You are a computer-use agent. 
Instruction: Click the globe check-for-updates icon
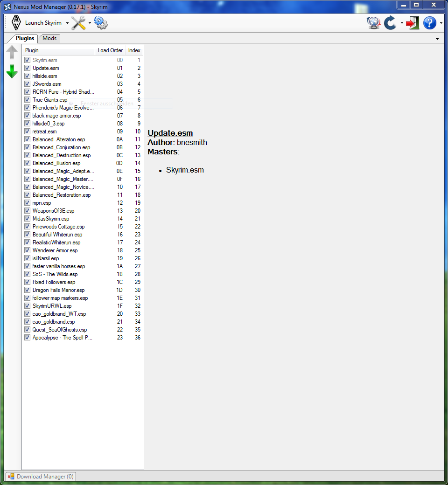[373, 23]
